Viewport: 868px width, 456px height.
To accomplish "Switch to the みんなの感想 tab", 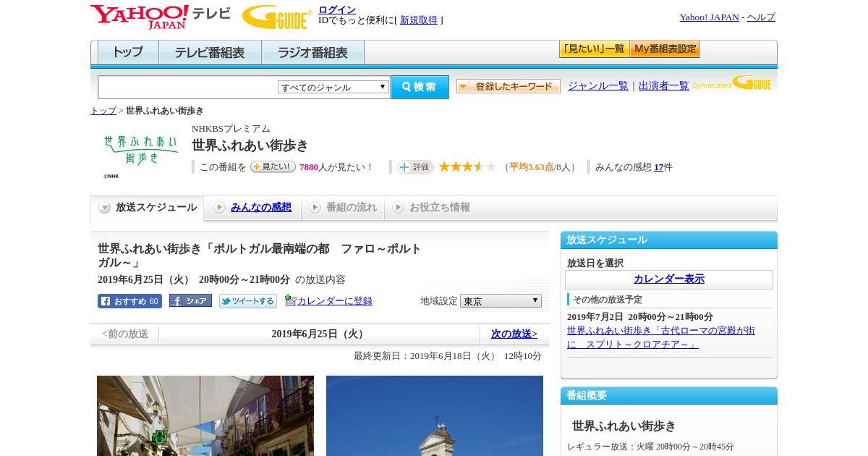I will tap(260, 208).
